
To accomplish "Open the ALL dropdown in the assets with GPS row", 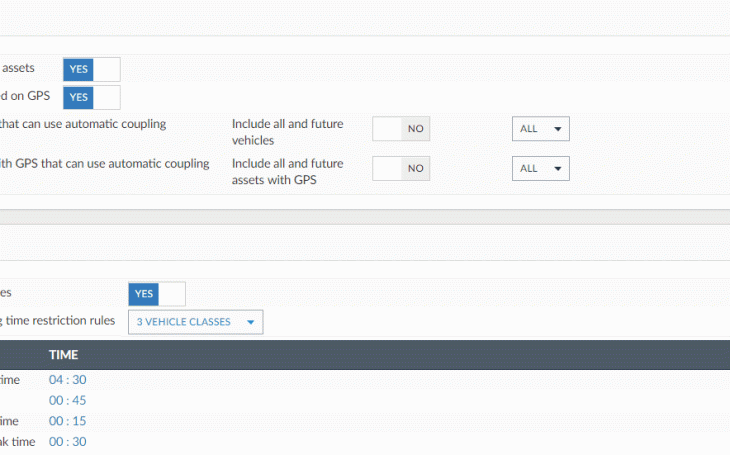I will pyautogui.click(x=540, y=169).
